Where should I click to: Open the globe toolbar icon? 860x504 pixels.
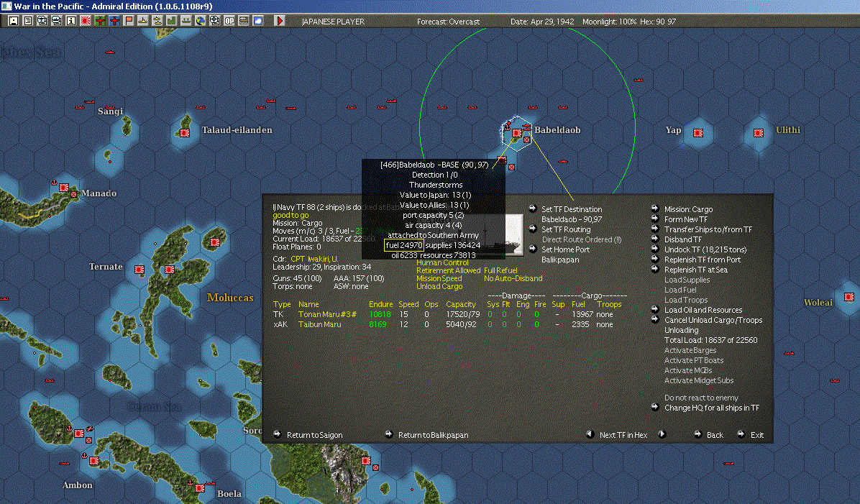click(200, 21)
